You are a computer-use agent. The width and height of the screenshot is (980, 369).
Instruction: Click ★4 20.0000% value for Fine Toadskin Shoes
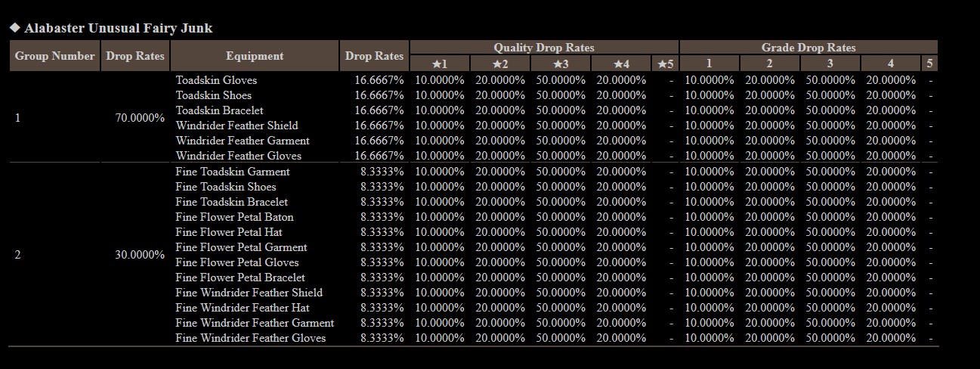(621, 187)
